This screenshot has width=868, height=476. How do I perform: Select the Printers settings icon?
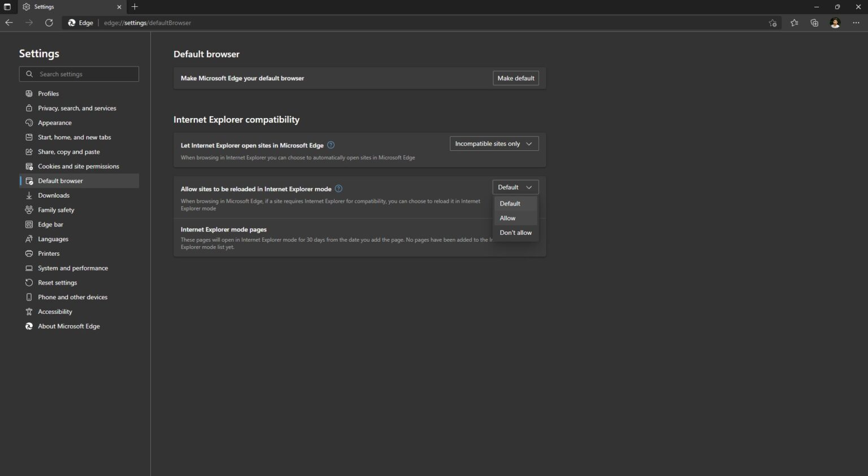(x=29, y=253)
